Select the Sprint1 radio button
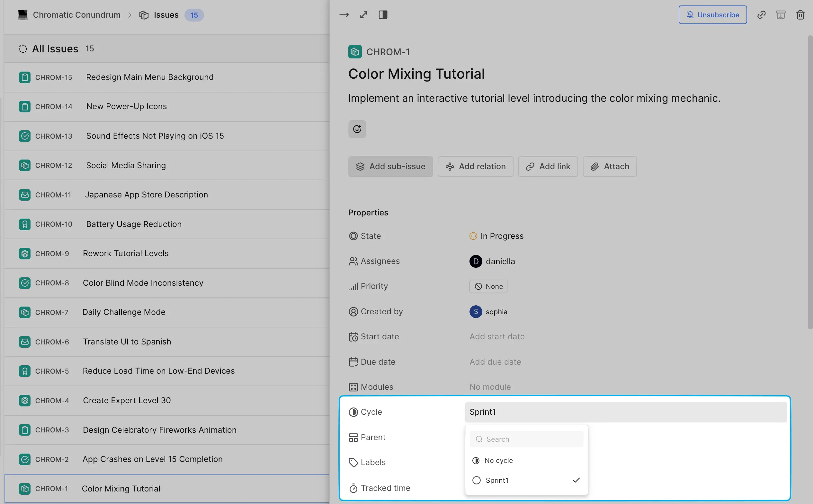The height and width of the screenshot is (504, 813). 476,480
